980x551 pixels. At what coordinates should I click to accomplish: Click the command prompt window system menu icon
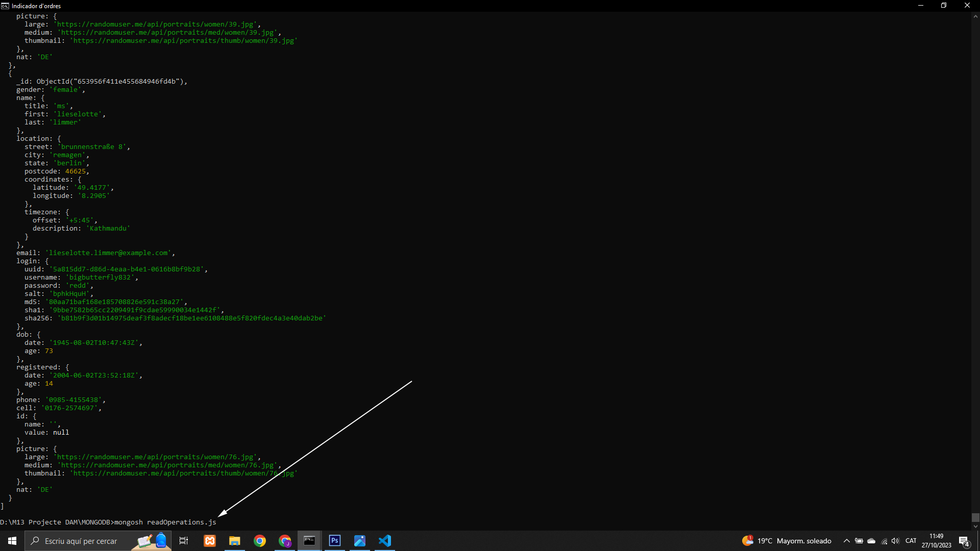pyautogui.click(x=5, y=6)
